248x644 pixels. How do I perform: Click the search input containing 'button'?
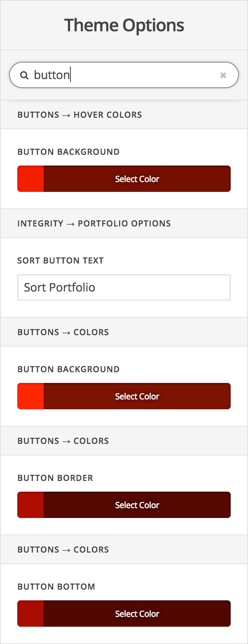point(124,75)
